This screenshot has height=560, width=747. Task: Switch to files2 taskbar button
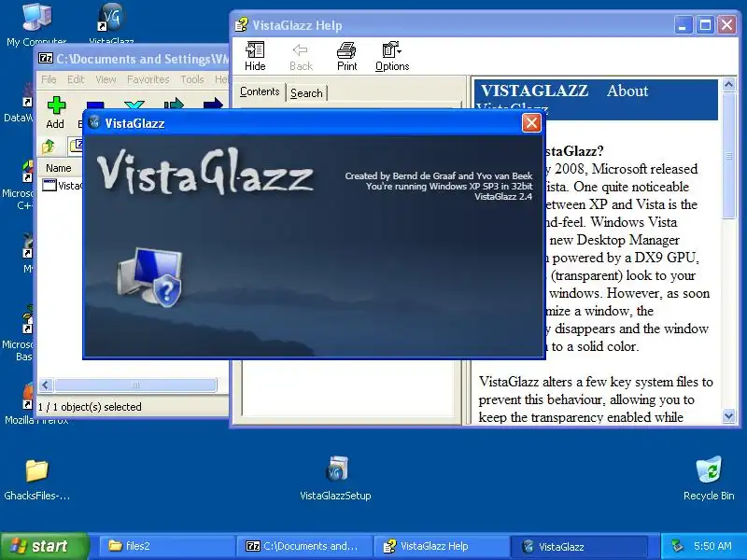coord(167,546)
